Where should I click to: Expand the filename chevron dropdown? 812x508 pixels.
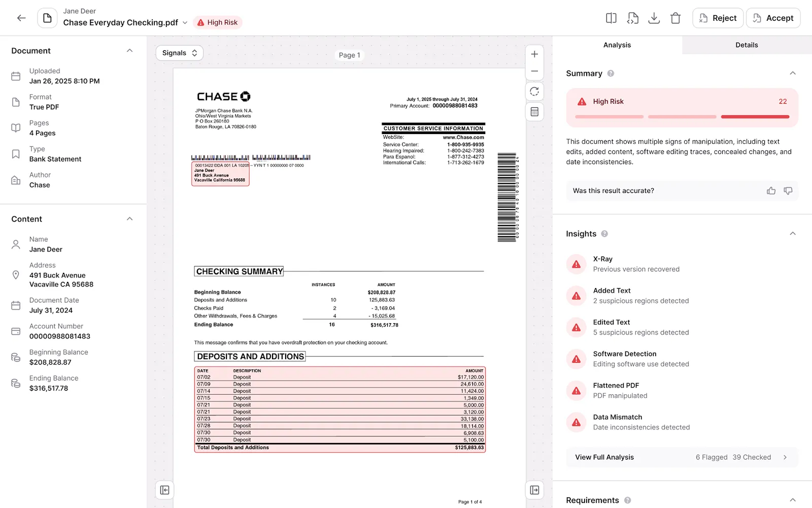185,22
